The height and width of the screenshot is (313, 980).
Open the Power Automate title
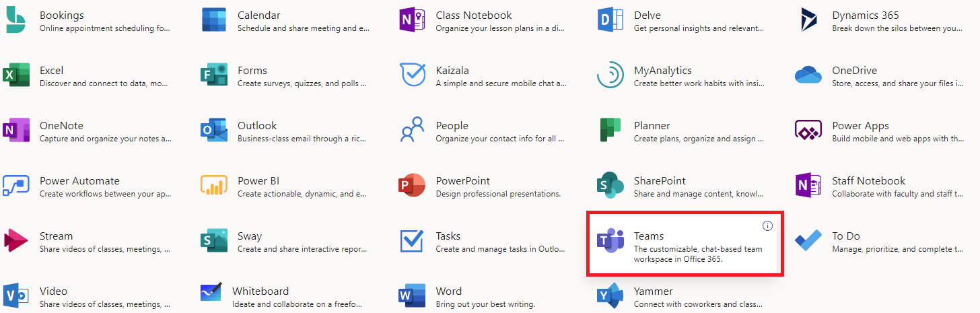click(79, 180)
